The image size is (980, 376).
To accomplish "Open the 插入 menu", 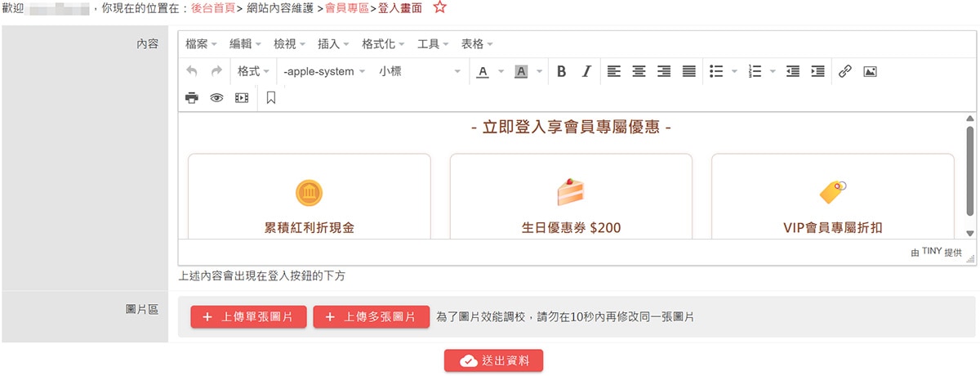I will [333, 44].
